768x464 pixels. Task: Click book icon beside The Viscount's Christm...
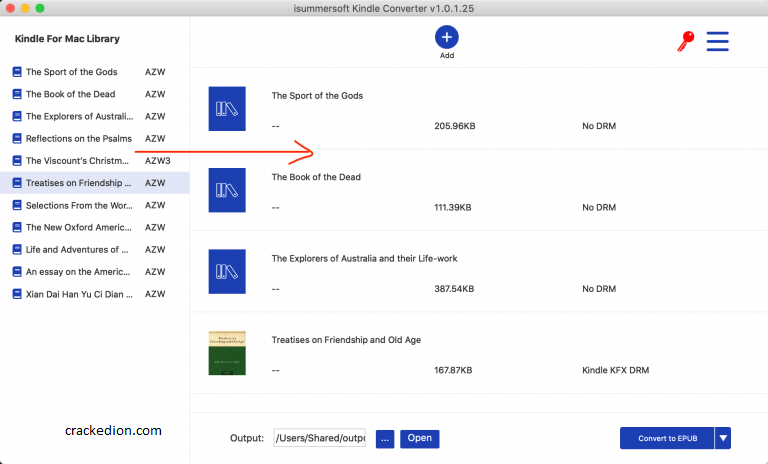tap(17, 161)
